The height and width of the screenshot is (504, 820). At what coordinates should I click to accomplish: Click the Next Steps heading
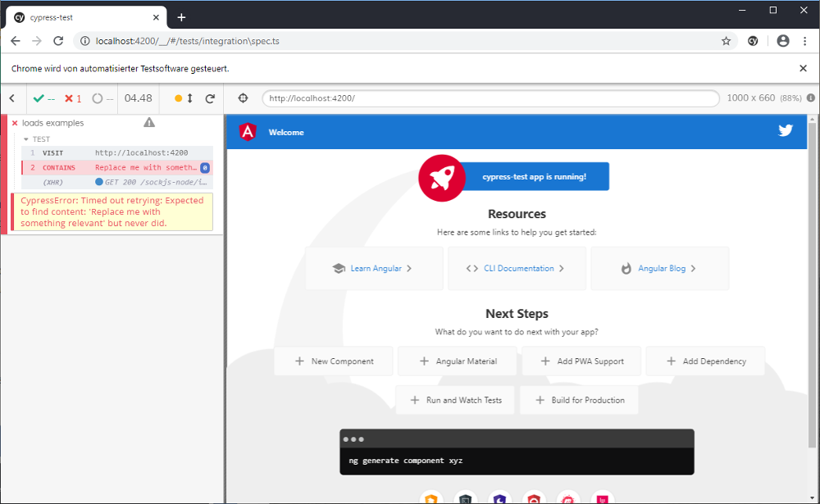[x=517, y=314]
